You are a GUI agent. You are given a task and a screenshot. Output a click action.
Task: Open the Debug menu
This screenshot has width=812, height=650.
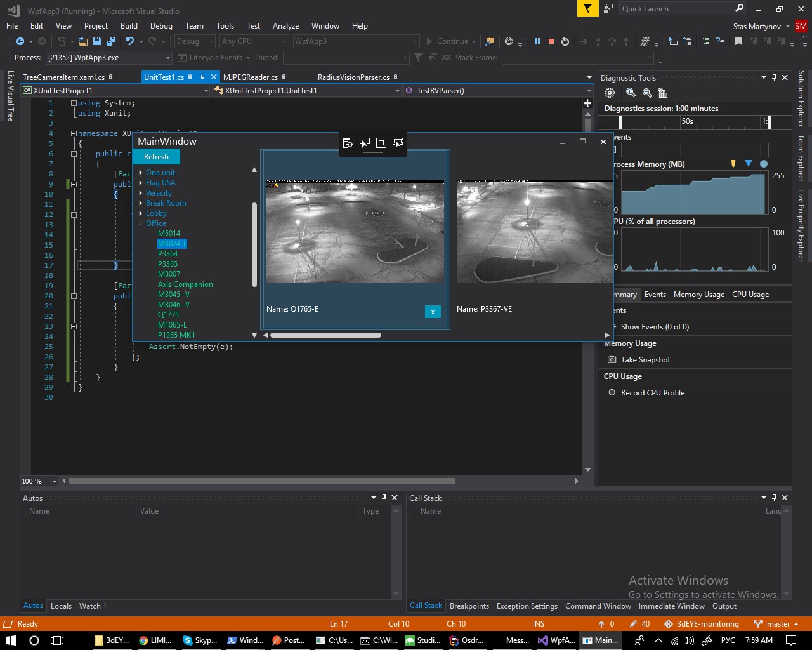[161, 26]
